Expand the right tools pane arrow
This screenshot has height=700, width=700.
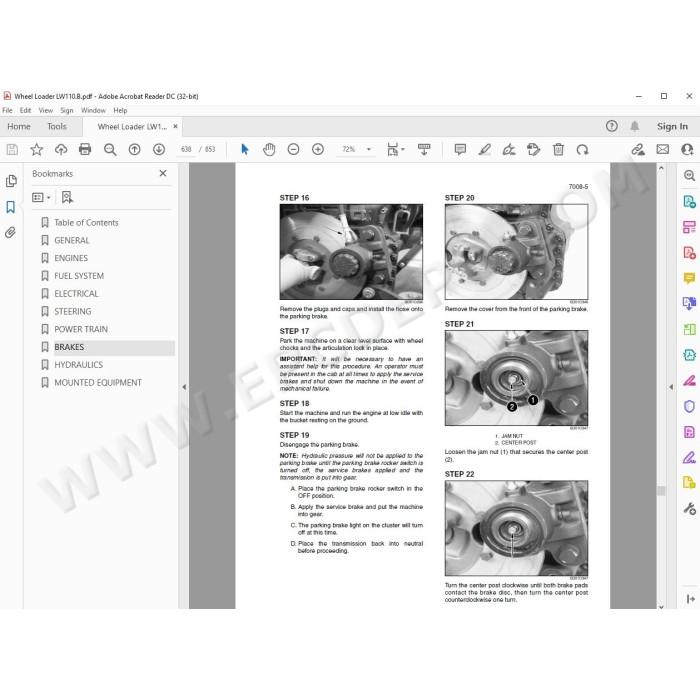click(x=671, y=387)
